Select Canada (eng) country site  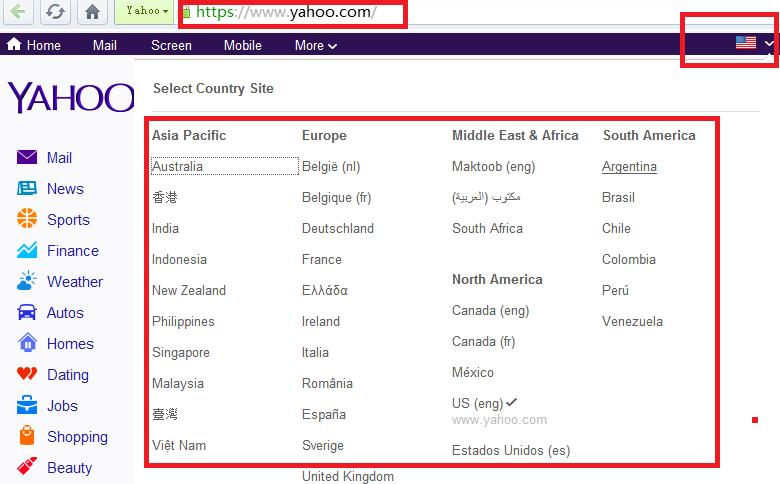click(x=490, y=311)
